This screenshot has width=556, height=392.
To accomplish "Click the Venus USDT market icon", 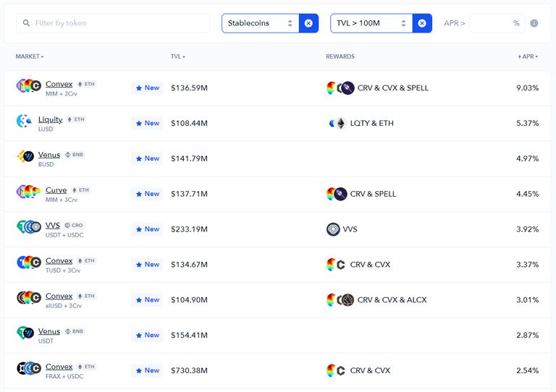I will (25, 333).
